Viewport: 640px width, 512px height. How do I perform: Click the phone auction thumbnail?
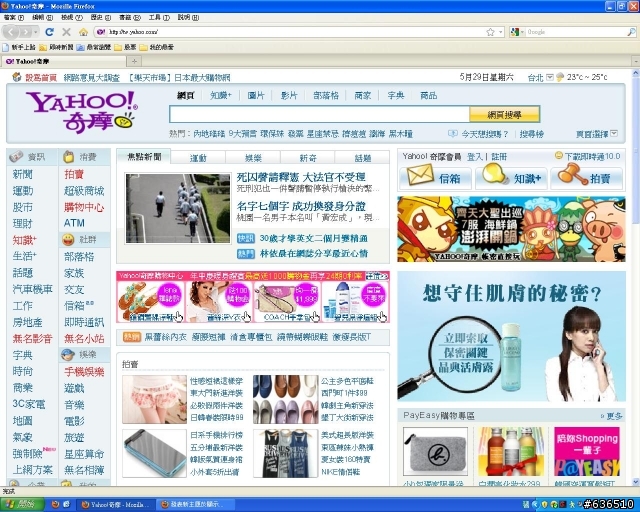click(154, 453)
